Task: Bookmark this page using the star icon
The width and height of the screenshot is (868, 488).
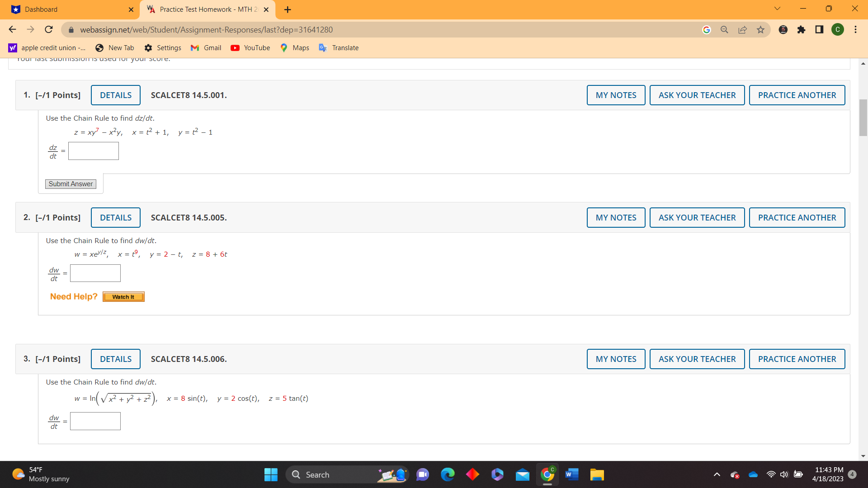Action: pos(760,29)
